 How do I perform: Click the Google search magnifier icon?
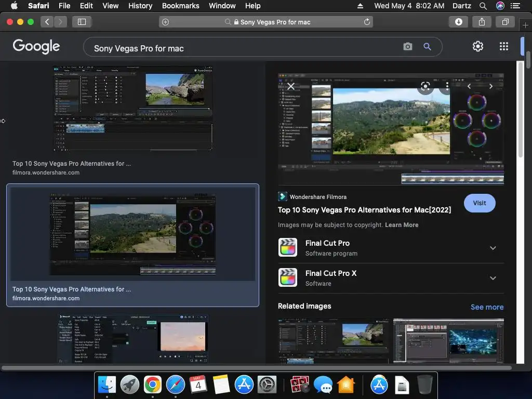pos(427,46)
